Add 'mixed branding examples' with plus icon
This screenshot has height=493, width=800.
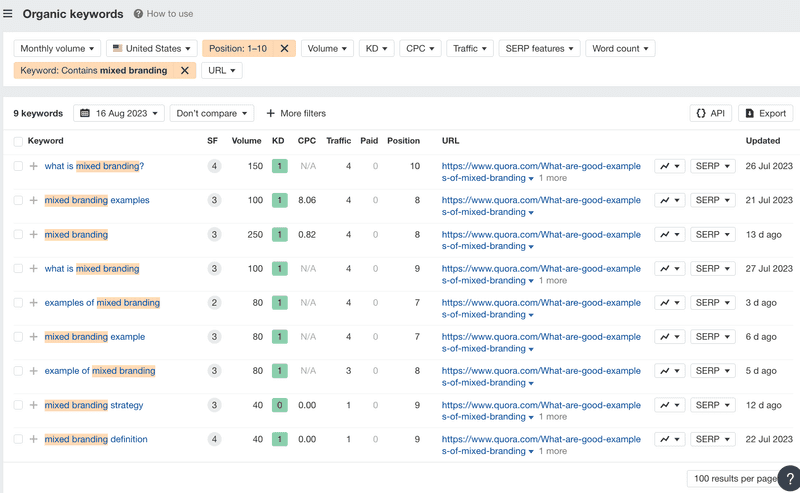coord(34,201)
